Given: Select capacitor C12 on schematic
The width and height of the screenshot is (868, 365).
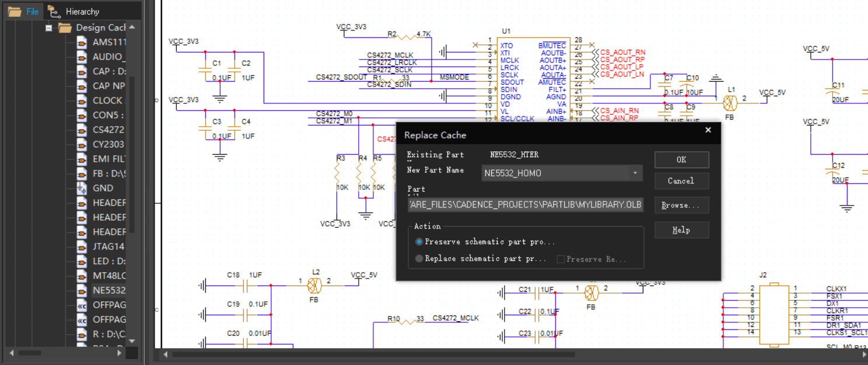Looking at the screenshot, I should pos(832,172).
